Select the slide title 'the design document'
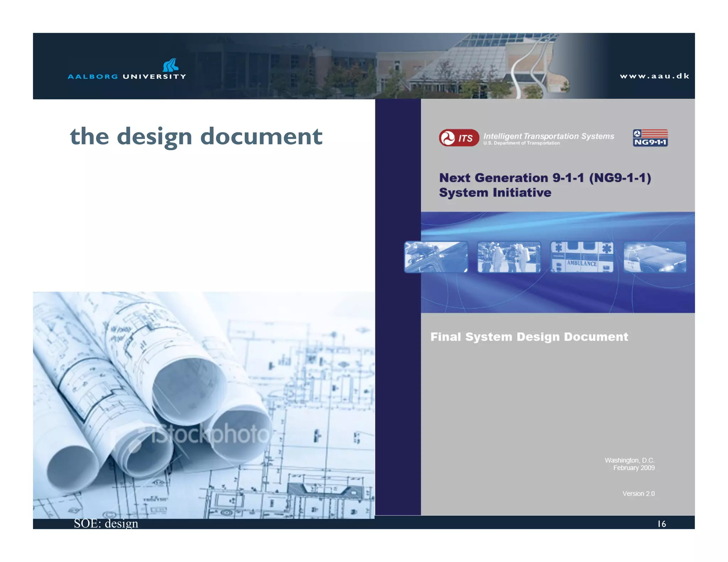The image size is (728, 562). 196,137
